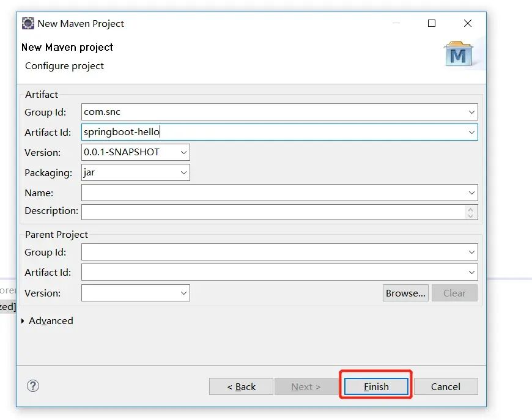
Task: Click the Finish button
Action: pyautogui.click(x=376, y=386)
